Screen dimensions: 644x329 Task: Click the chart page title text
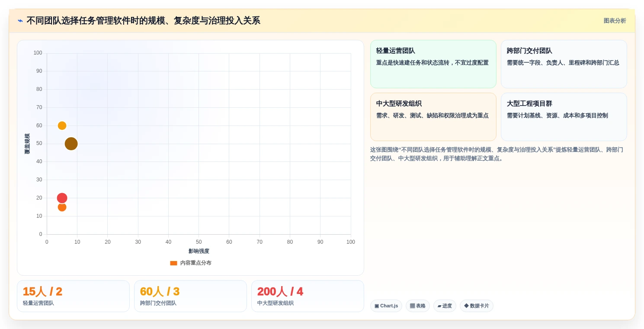tap(143, 21)
